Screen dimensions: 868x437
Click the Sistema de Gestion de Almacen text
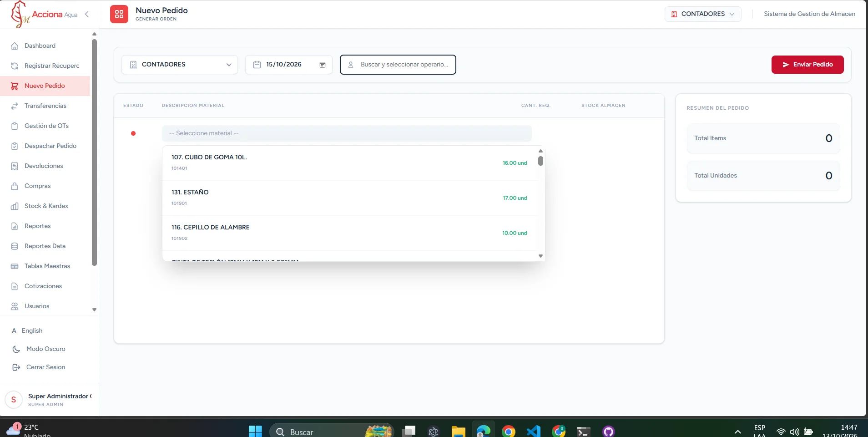click(x=809, y=14)
